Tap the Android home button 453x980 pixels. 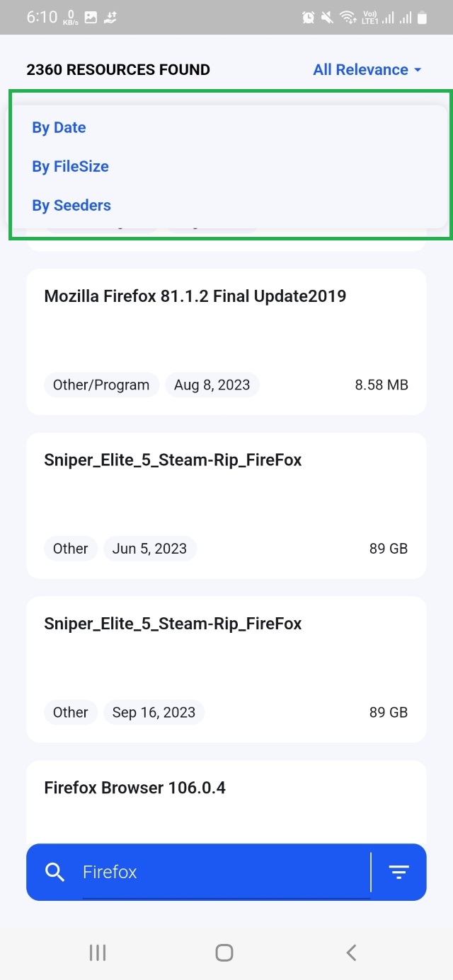click(224, 952)
